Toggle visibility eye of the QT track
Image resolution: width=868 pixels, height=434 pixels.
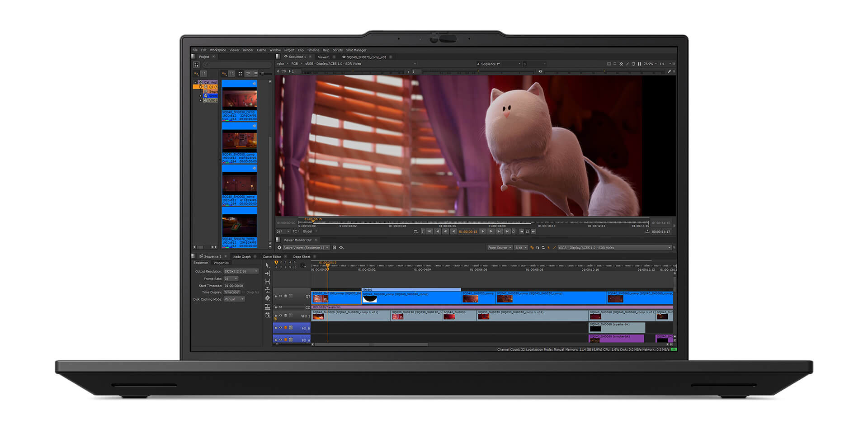[281, 296]
